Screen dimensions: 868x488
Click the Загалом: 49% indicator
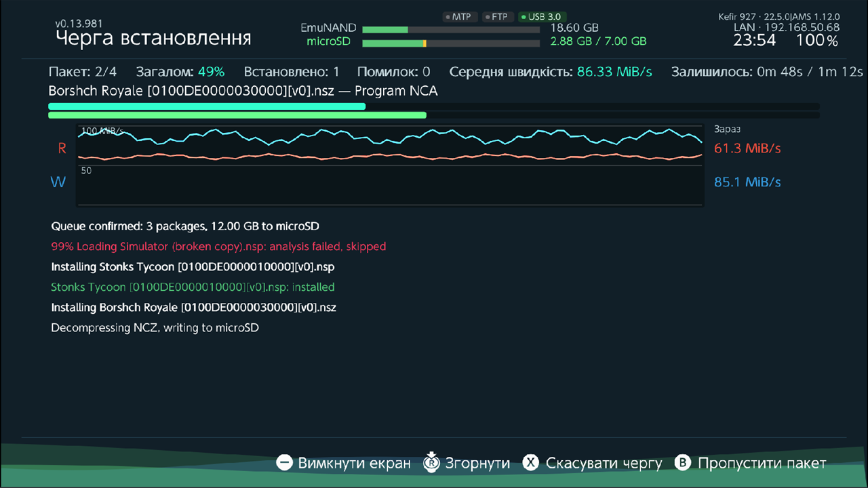pos(180,72)
